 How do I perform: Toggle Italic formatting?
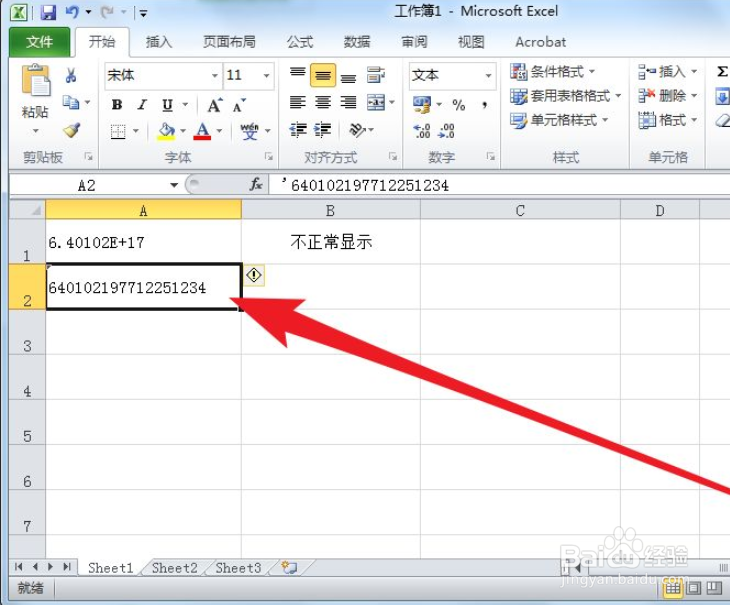pyautogui.click(x=142, y=105)
